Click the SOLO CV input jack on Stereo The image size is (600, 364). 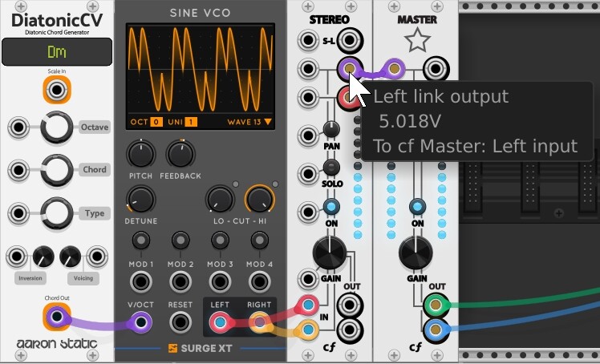(308, 174)
